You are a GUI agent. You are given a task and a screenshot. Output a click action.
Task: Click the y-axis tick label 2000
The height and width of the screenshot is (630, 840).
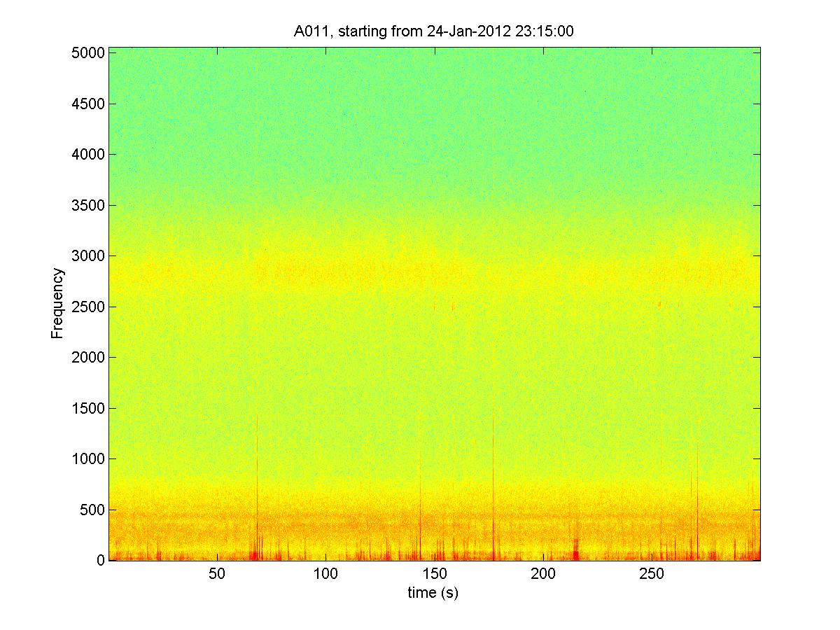pos(88,358)
